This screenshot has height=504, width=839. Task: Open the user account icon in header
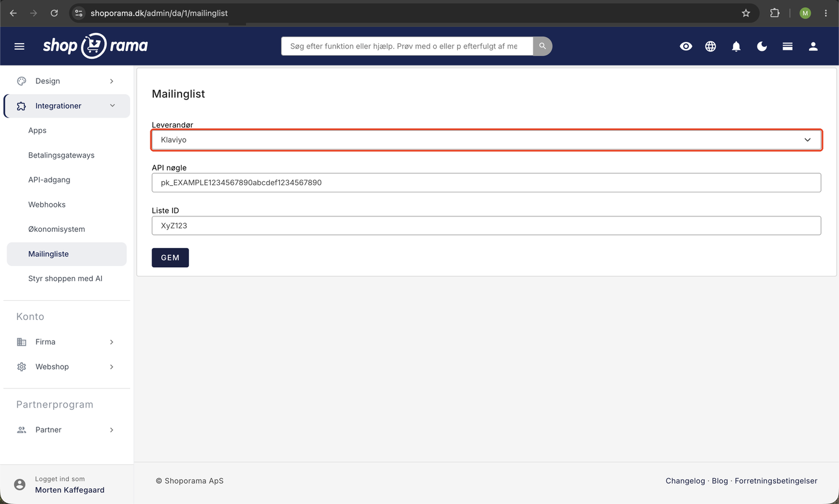click(x=813, y=46)
